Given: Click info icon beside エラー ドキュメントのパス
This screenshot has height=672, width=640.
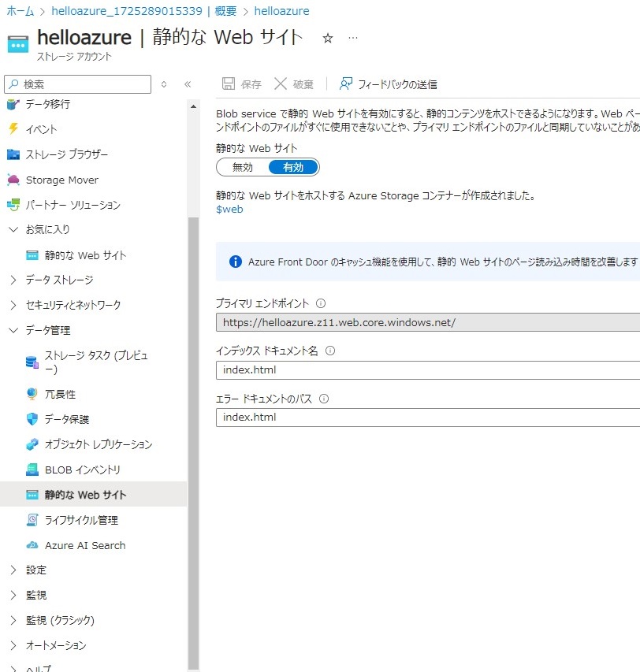Looking at the screenshot, I should point(324,399).
